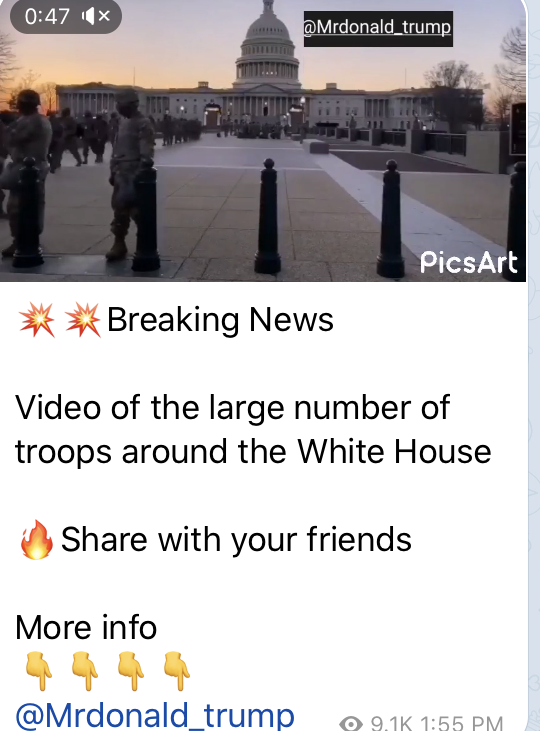Click the eye views icon

[351, 724]
